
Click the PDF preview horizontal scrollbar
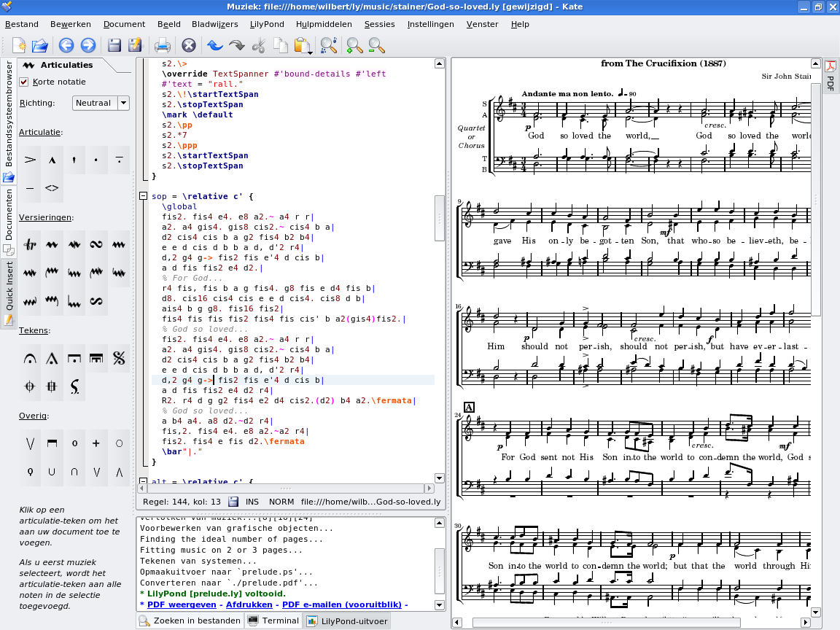[605, 622]
